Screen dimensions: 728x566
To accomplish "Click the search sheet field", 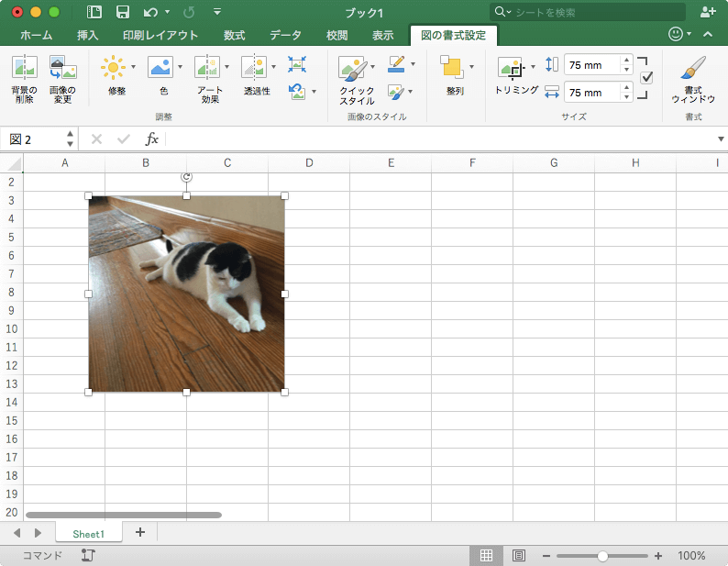I will tap(588, 12).
